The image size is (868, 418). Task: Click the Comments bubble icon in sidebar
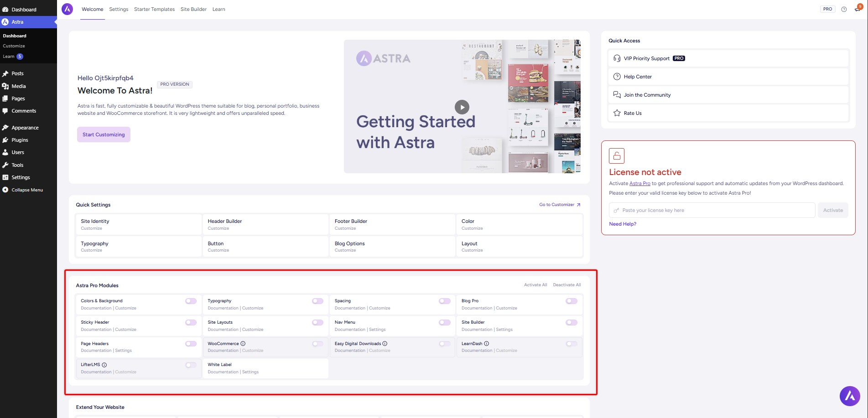click(5, 111)
